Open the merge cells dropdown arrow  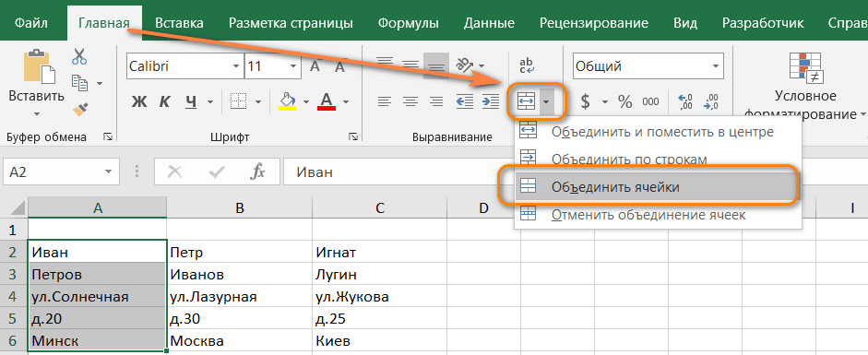[x=547, y=101]
